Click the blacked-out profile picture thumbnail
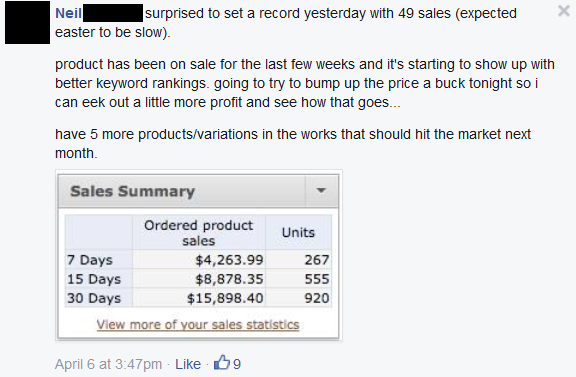 [27, 22]
